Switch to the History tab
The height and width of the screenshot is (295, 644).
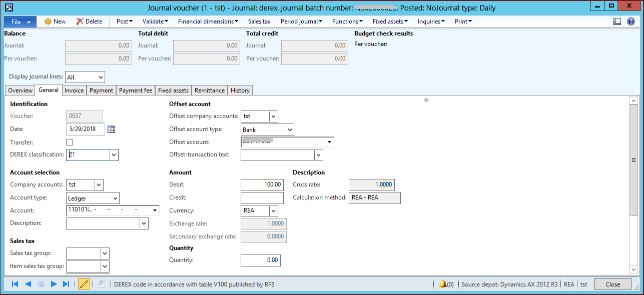(240, 90)
